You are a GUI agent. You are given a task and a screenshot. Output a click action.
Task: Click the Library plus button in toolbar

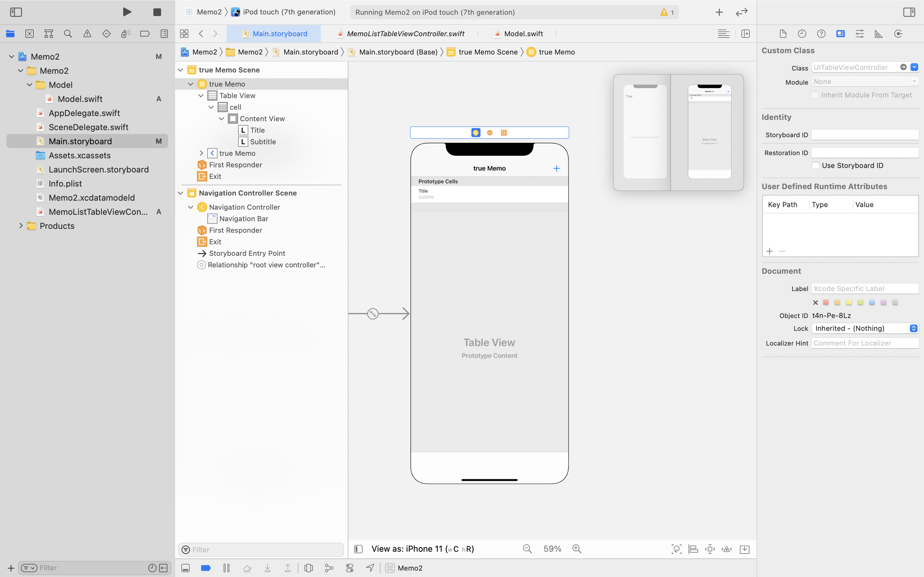click(719, 12)
